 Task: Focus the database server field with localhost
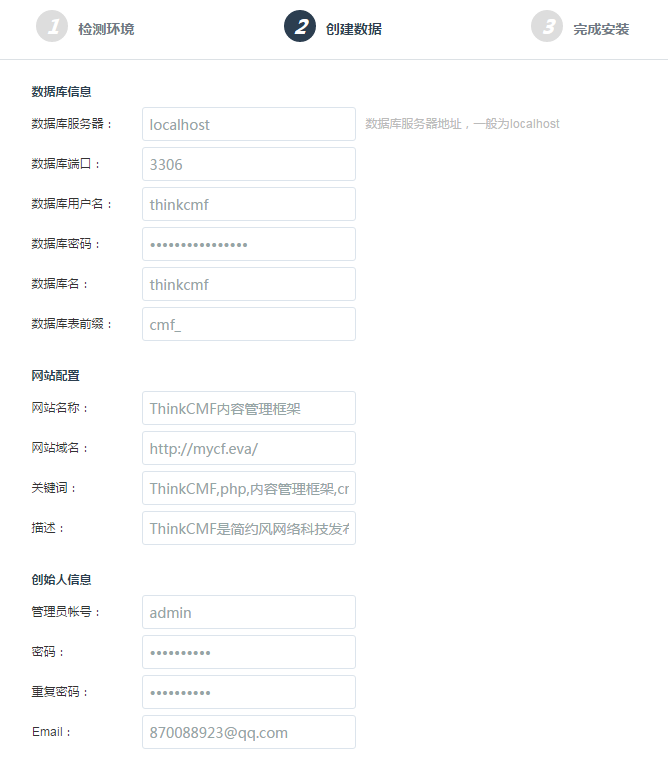click(249, 124)
